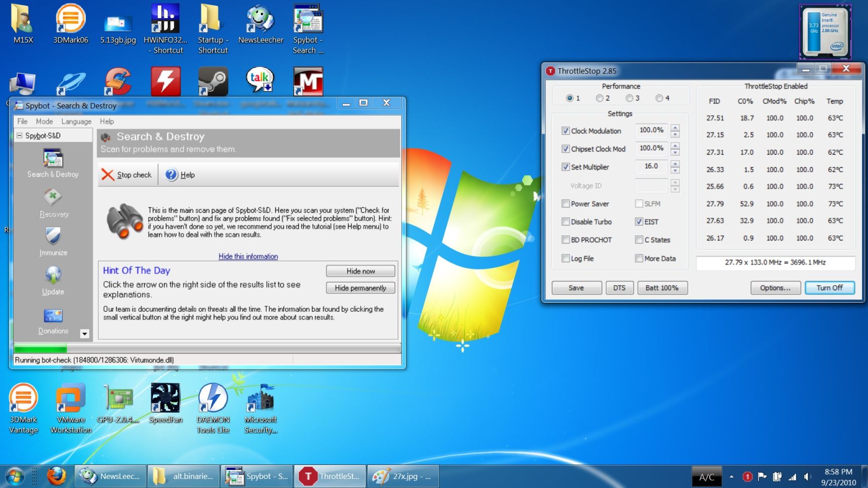This screenshot has height=488, width=868.
Task: Click the Hide this information link
Action: 248,257
